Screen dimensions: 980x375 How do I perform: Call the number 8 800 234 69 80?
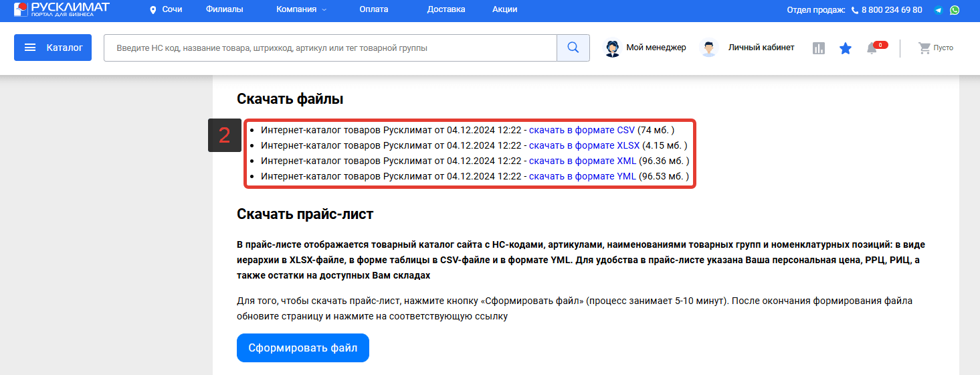[x=892, y=10]
